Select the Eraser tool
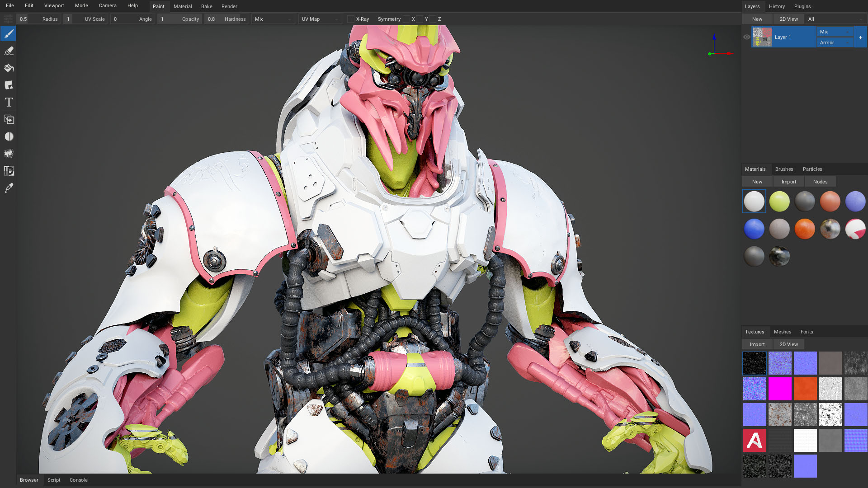The image size is (868, 488). coord(8,51)
